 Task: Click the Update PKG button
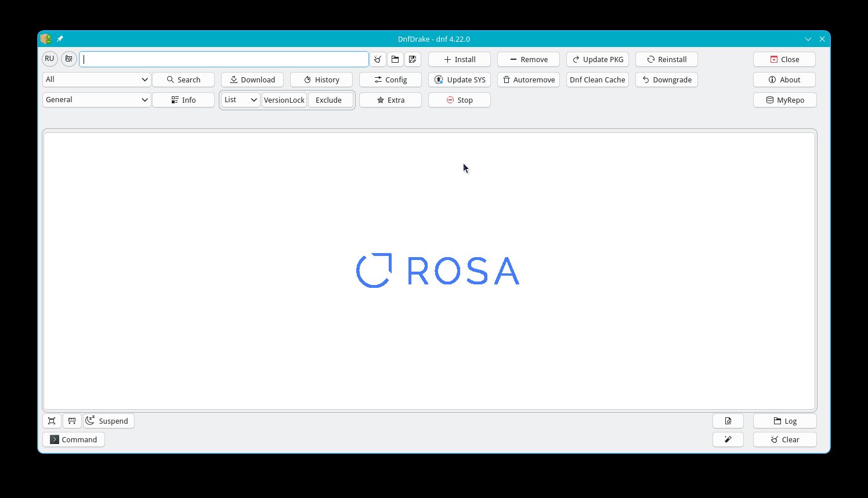click(x=598, y=59)
